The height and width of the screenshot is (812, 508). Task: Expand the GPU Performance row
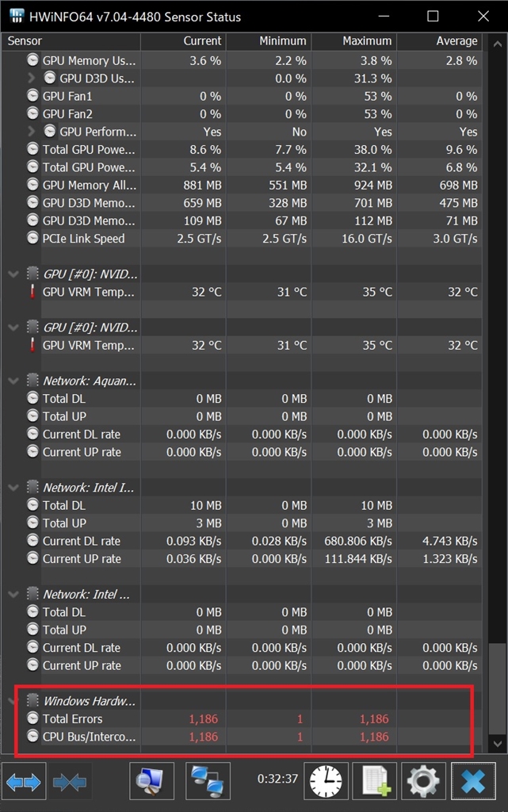tap(32, 132)
